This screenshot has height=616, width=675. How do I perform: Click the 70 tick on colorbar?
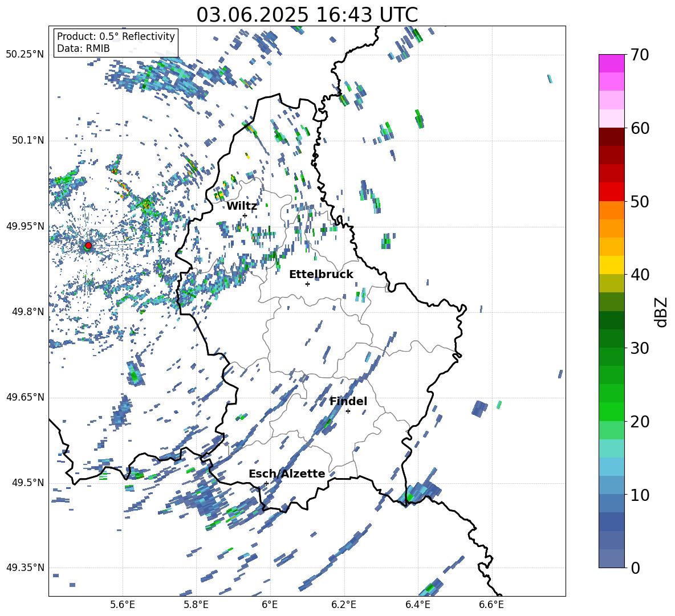(640, 55)
